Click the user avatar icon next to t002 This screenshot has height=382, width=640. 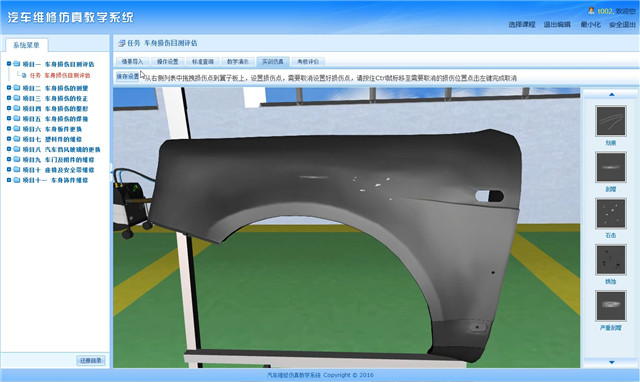(x=591, y=11)
